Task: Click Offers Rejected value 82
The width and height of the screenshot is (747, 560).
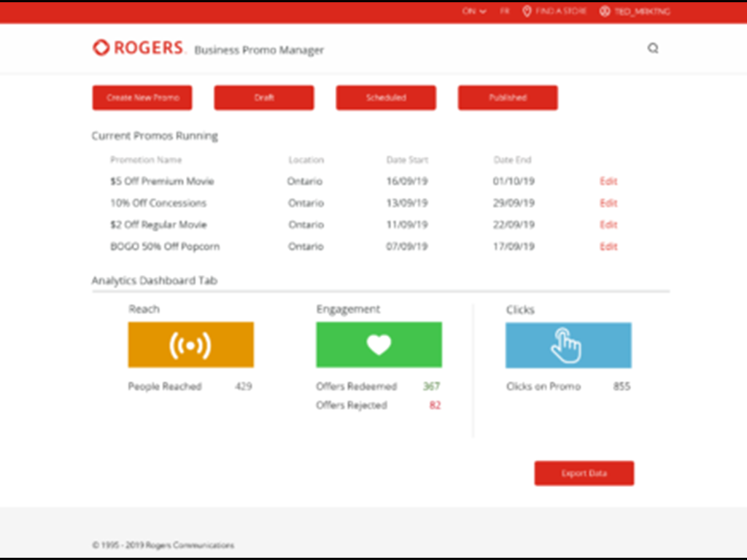Action: tap(435, 405)
